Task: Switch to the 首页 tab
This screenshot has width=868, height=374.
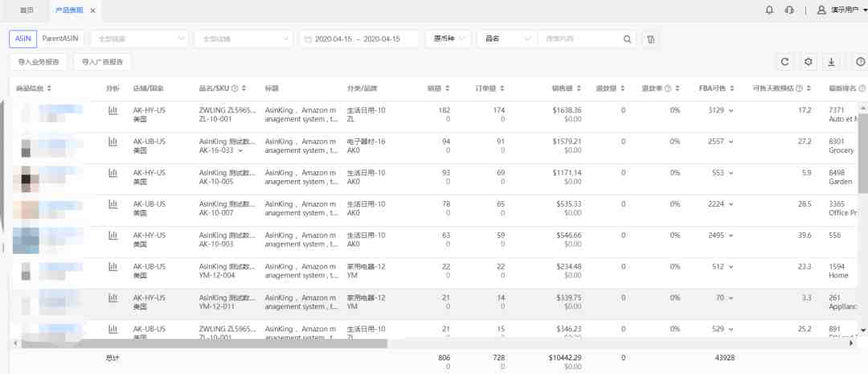Action: coord(27,10)
